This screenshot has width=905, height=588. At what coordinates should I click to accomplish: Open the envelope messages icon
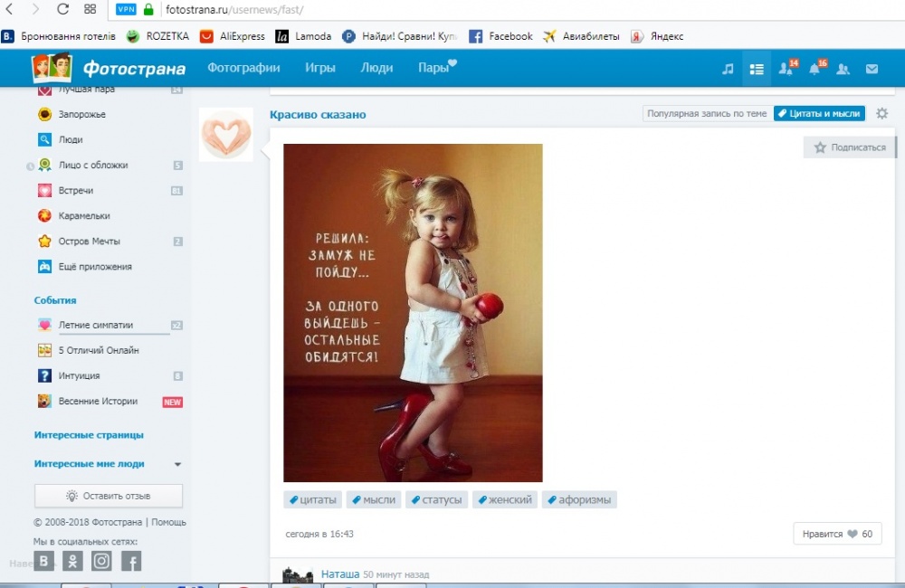[872, 69]
